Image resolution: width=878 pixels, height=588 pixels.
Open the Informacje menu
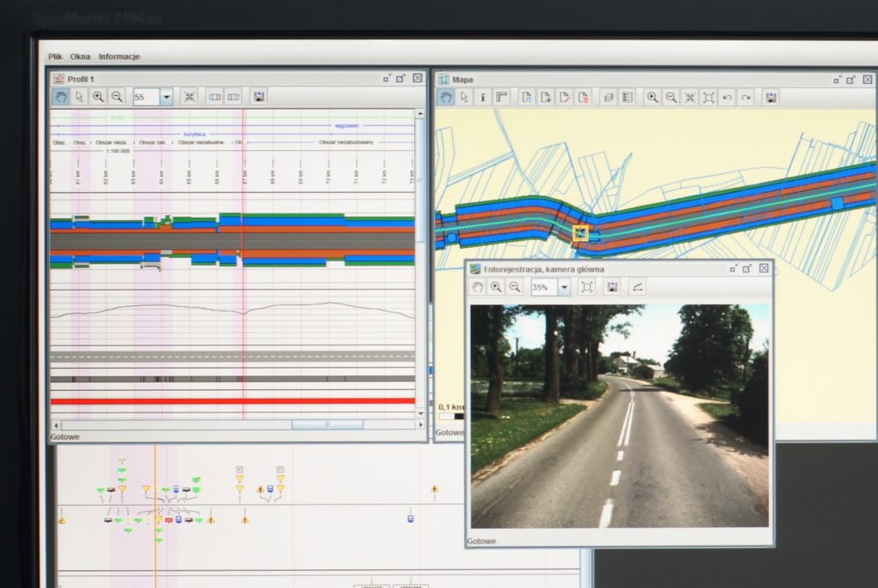[119, 57]
